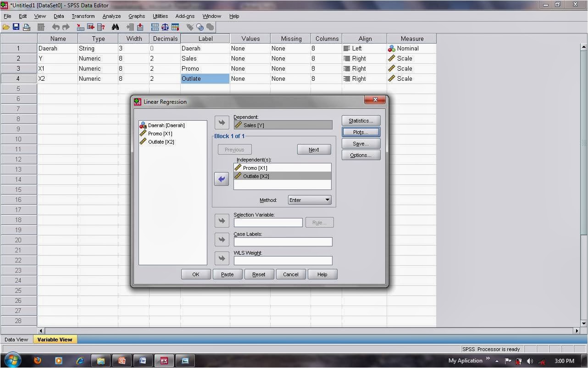Click the Case Labels input field
This screenshot has width=588, height=368.
click(x=283, y=242)
